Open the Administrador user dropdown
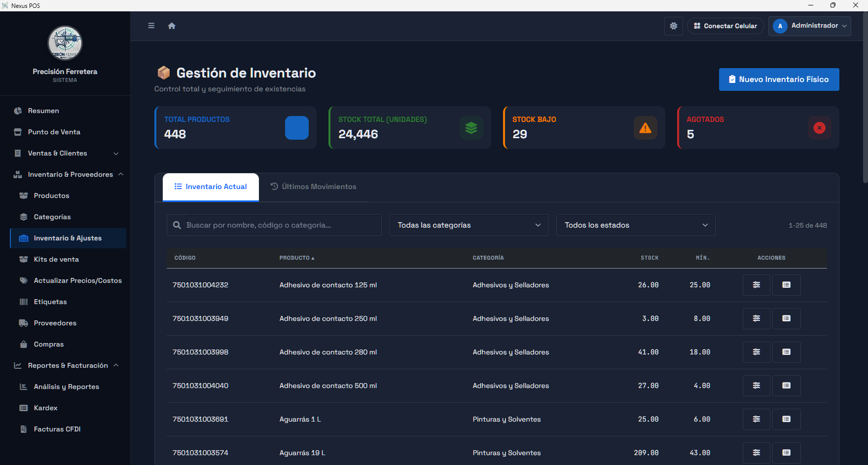 pyautogui.click(x=810, y=26)
